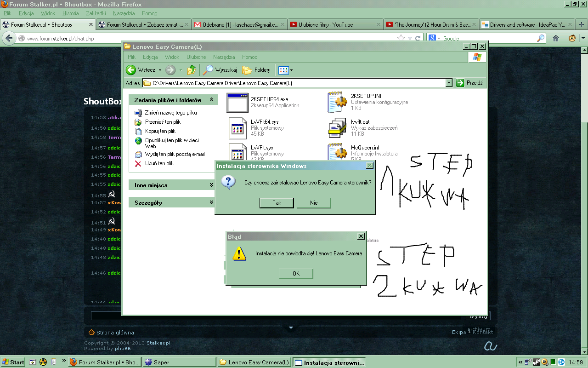Select the lvvflt.cat catalog file icon
The height and width of the screenshot is (368, 588).
point(337,128)
